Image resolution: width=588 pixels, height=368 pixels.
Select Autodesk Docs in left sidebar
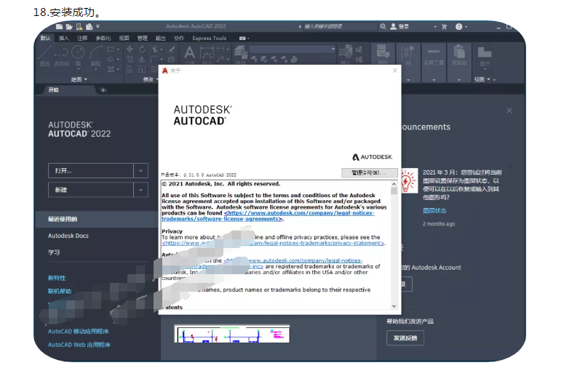tap(68, 236)
